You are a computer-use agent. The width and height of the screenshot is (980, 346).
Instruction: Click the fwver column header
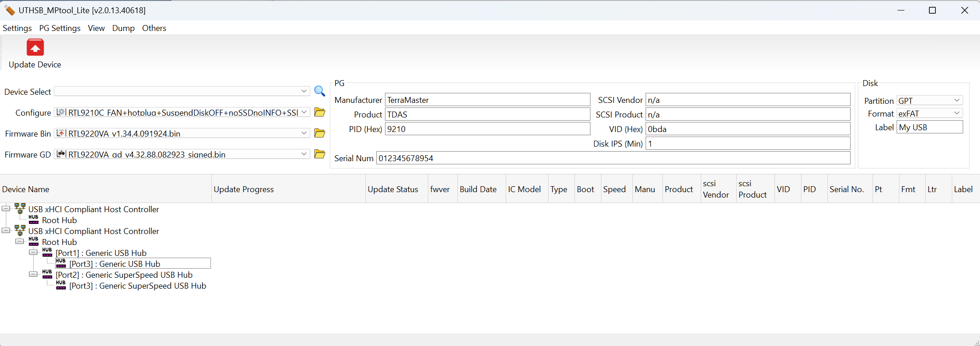pos(443,189)
